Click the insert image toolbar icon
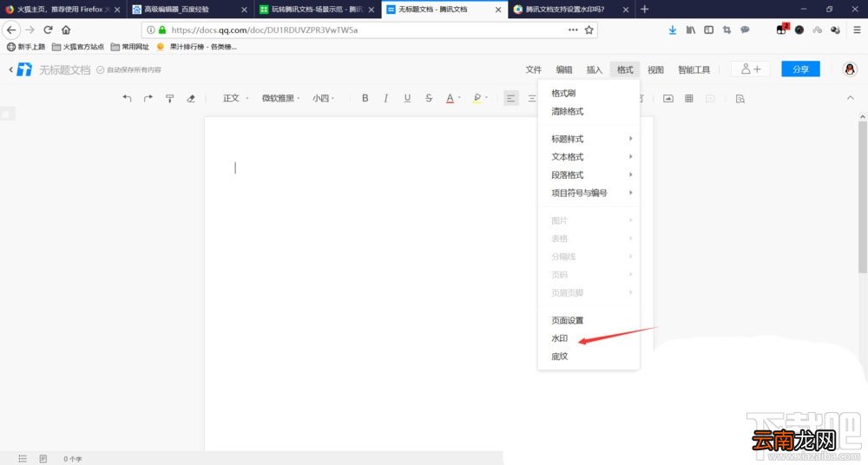The image size is (868, 465). click(x=668, y=99)
